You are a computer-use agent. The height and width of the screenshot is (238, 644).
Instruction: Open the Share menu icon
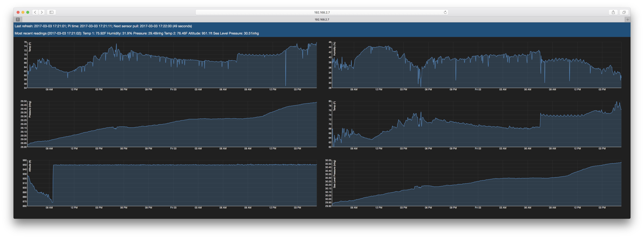point(613,12)
